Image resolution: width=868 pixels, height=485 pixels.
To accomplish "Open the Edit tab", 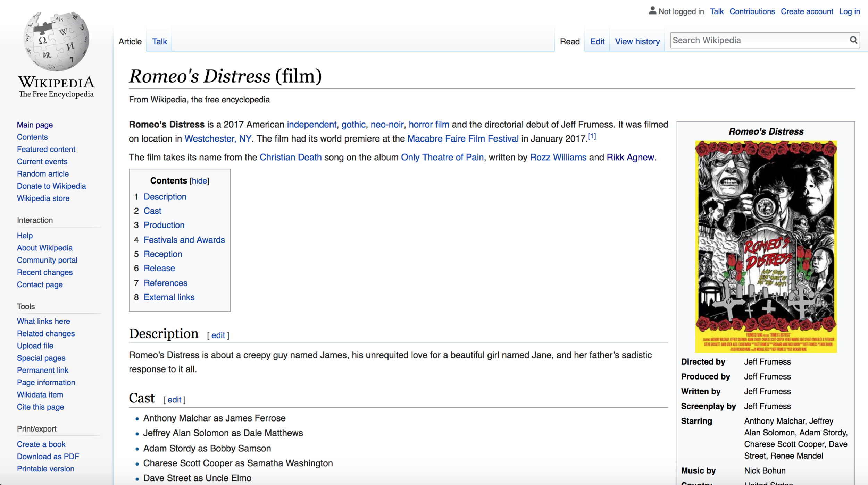I will pyautogui.click(x=597, y=42).
